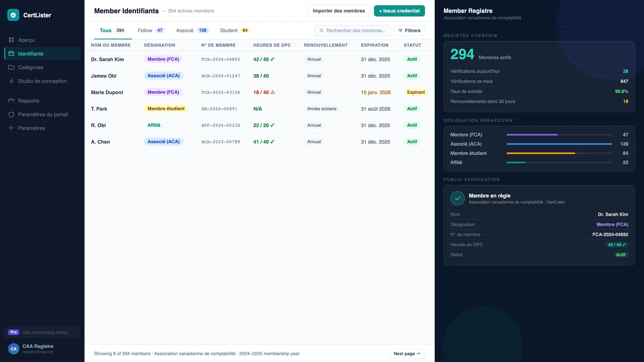Click Importer des membres button
Screen dimensions: 644x362
tap(339, 11)
